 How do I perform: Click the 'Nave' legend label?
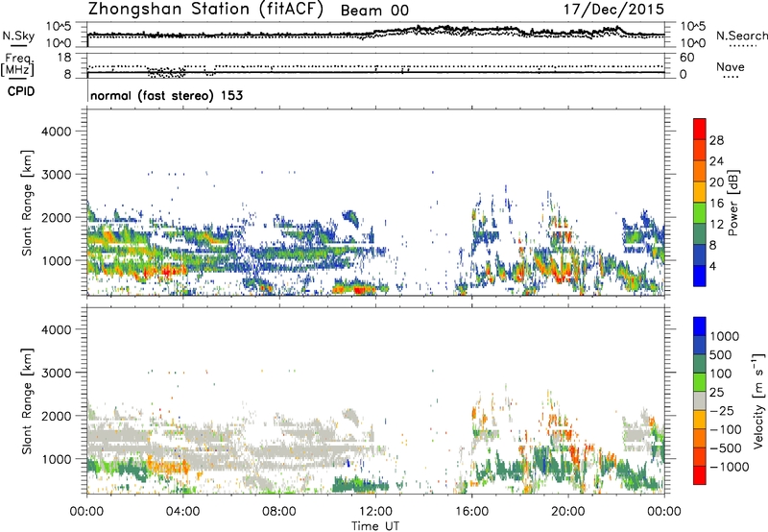730,67
